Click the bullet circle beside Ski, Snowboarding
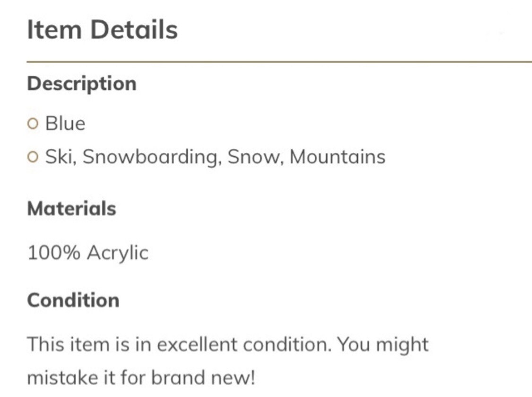Screen dimensions: 532x397 pyautogui.click(x=32, y=157)
